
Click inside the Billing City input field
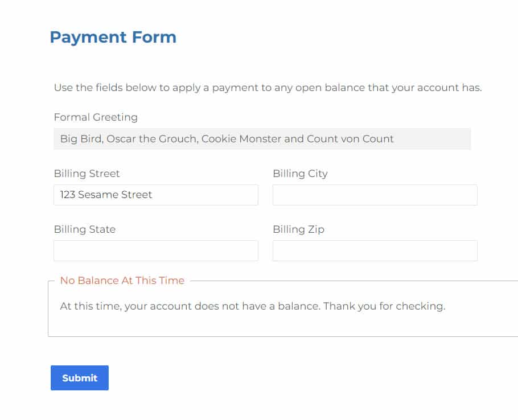(x=375, y=195)
